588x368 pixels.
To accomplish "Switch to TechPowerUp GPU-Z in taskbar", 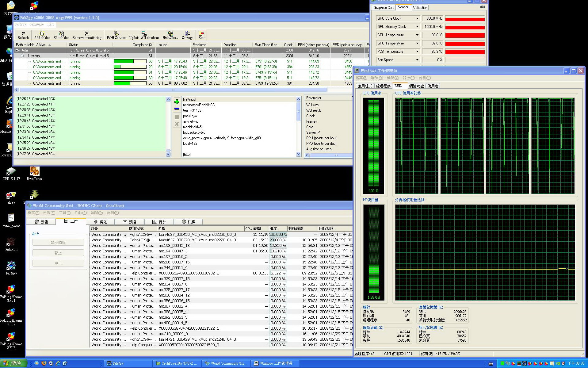I will [177, 363].
